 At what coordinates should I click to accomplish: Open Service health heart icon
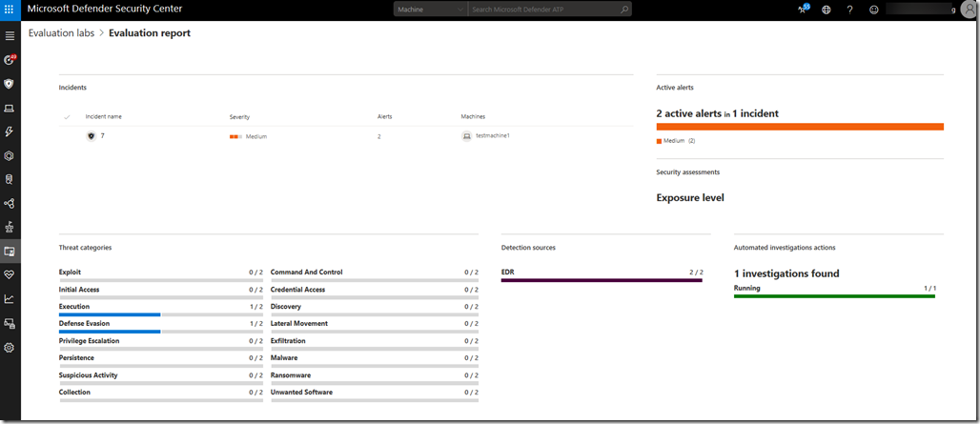[10, 274]
